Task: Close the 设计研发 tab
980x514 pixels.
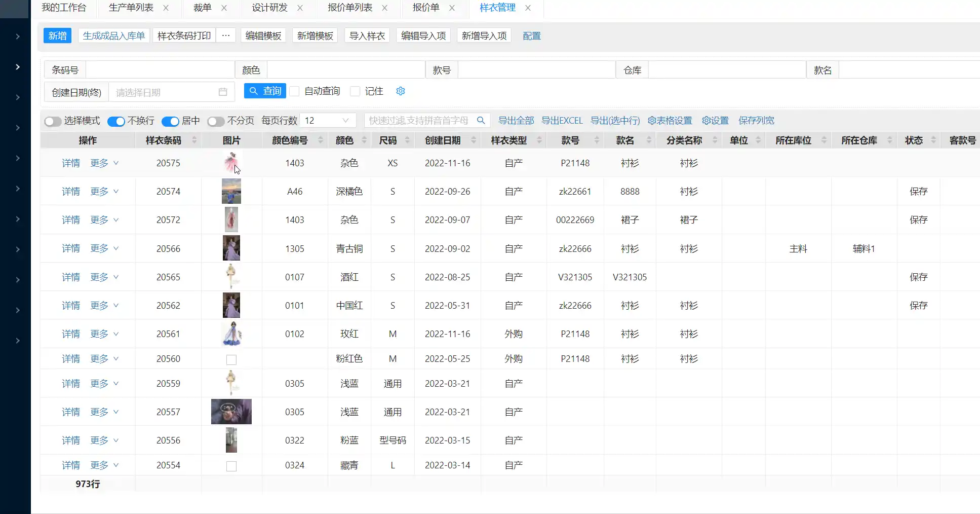Action: click(x=300, y=8)
